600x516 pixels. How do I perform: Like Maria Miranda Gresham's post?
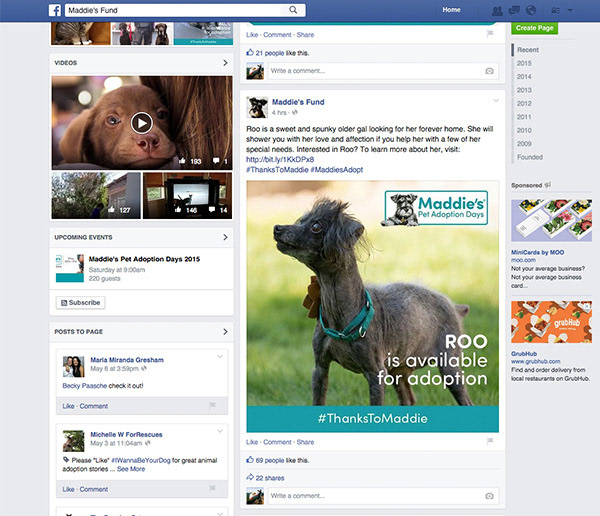pyautogui.click(x=68, y=406)
